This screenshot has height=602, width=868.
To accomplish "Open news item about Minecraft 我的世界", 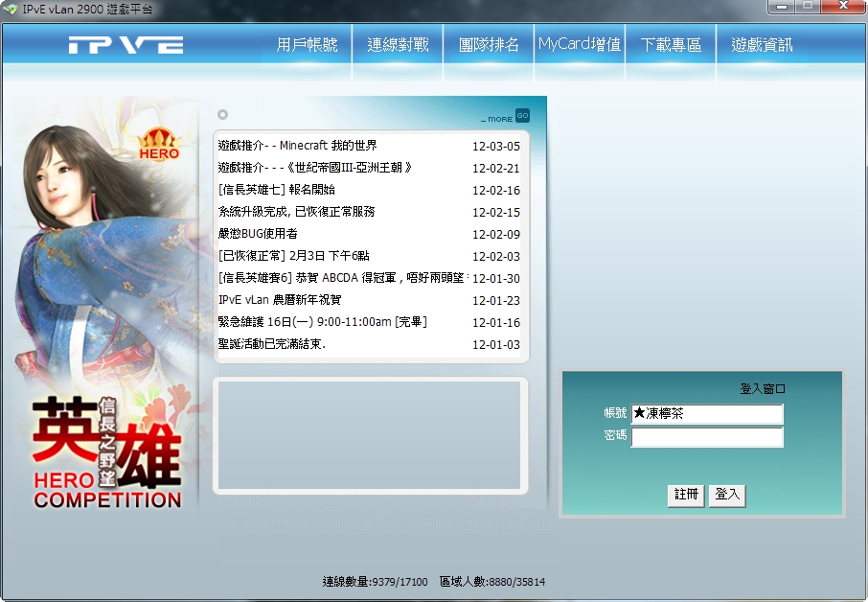I will pyautogui.click(x=297, y=146).
